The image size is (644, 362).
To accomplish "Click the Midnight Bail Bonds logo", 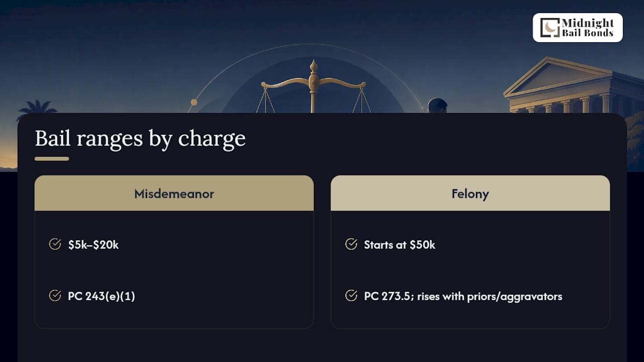I will click(578, 28).
